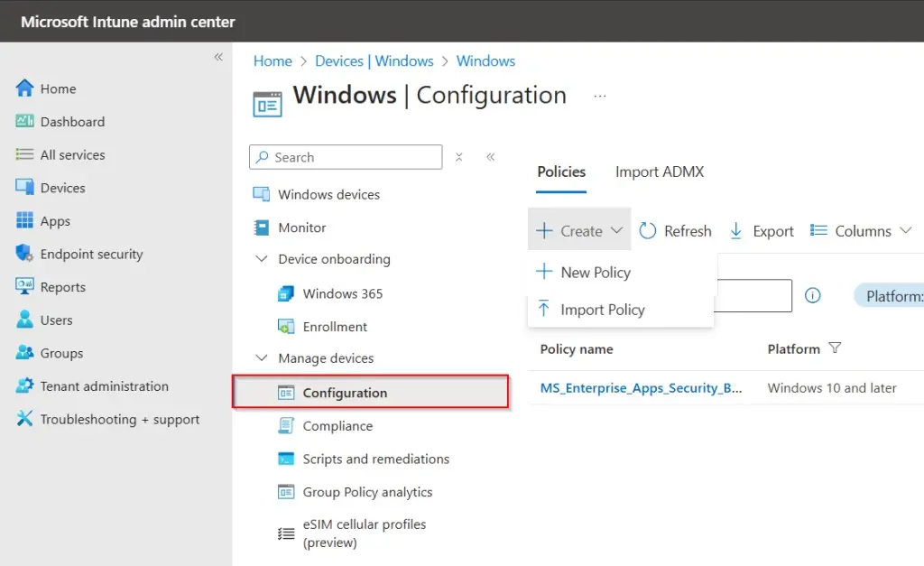Open Troubleshooting + support in sidebar

[119, 420]
